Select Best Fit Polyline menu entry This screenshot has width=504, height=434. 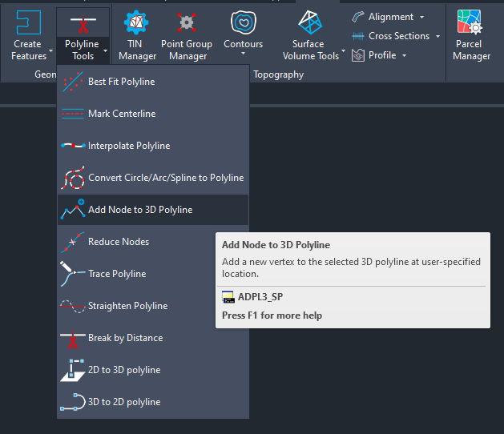(153, 82)
